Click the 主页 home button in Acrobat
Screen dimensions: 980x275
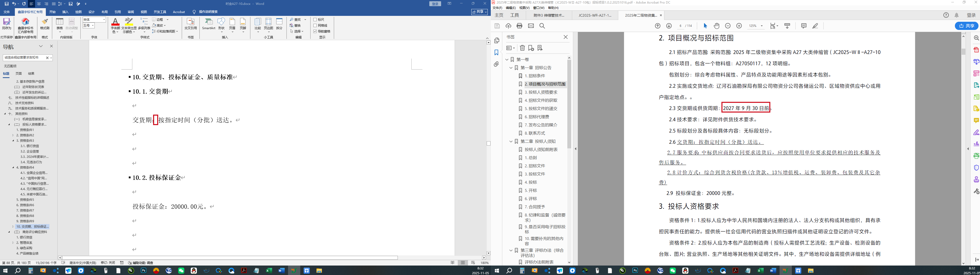pyautogui.click(x=499, y=15)
